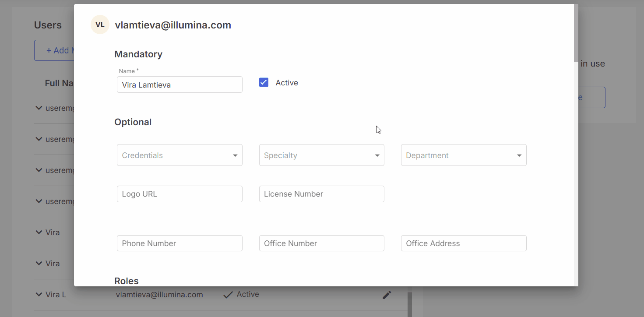Uncheck the Active checkbox
The width and height of the screenshot is (644, 317).
(264, 83)
